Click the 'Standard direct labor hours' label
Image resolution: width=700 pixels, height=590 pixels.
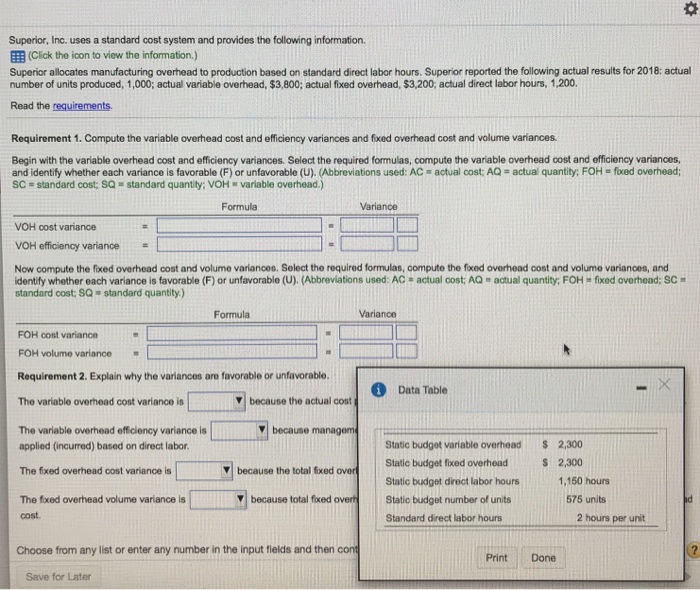tap(444, 518)
